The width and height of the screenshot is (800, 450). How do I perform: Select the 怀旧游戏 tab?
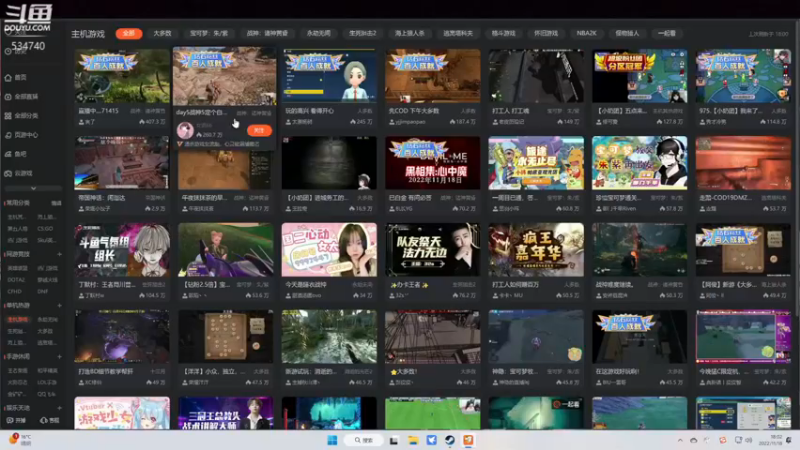(545, 34)
